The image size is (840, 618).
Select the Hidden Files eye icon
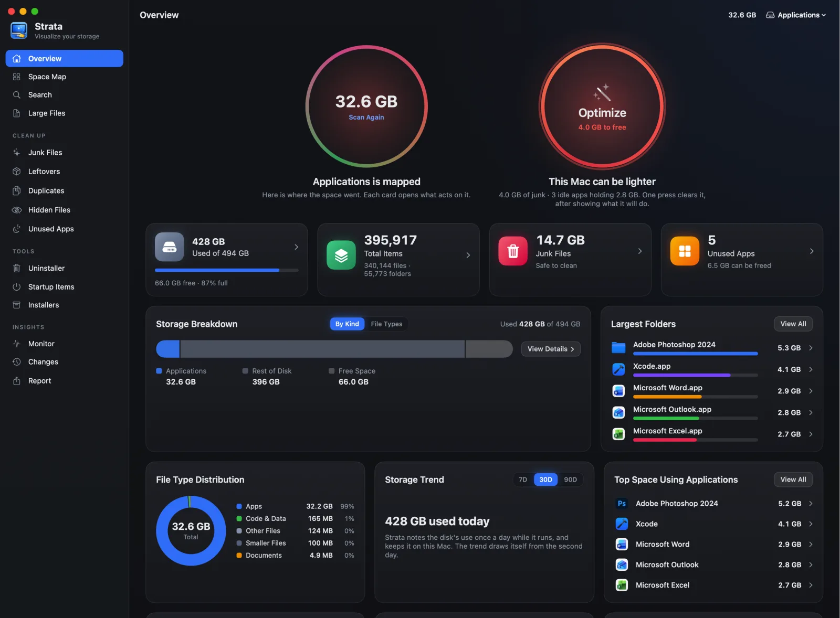[17, 210]
